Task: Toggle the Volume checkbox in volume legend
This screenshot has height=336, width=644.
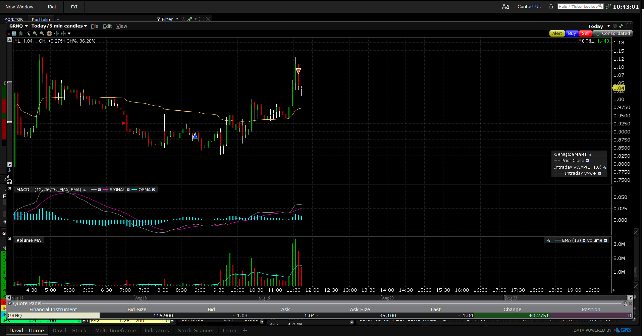Action: point(605,240)
